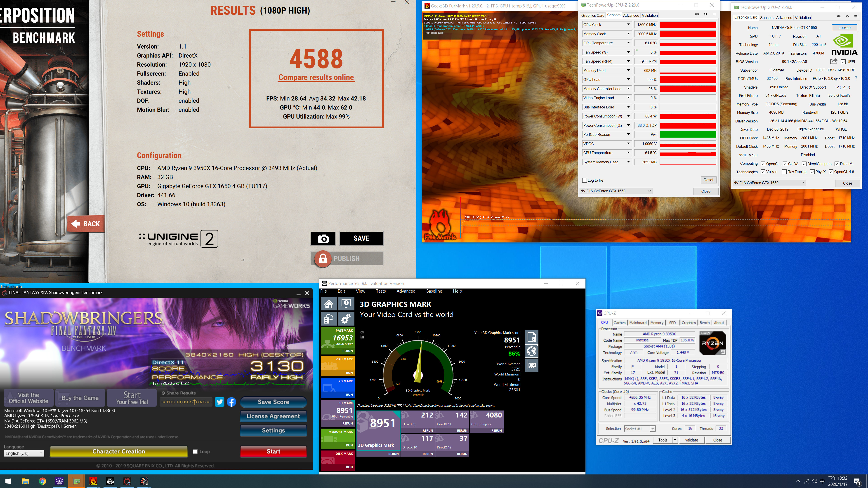
Task: Toggle the OpenCL checkbox
Action: [763, 164]
